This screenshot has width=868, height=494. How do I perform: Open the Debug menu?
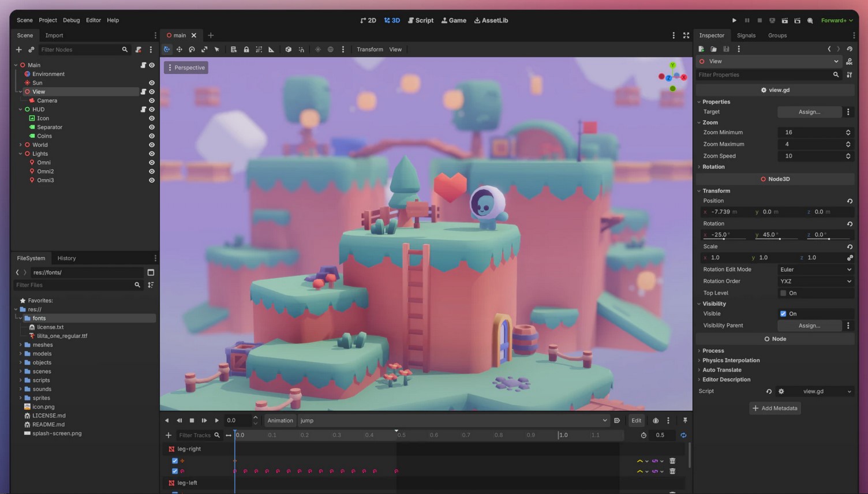click(71, 20)
